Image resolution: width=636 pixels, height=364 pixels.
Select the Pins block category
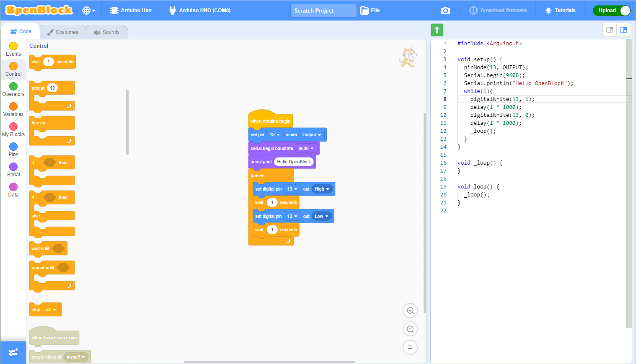13,150
